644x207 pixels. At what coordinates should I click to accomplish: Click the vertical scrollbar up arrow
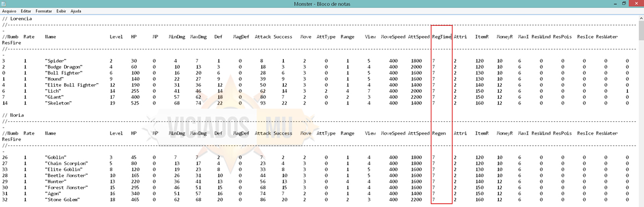pyautogui.click(x=641, y=18)
